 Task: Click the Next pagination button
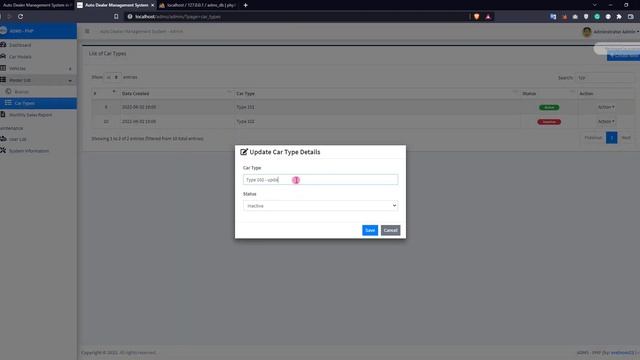(626, 138)
